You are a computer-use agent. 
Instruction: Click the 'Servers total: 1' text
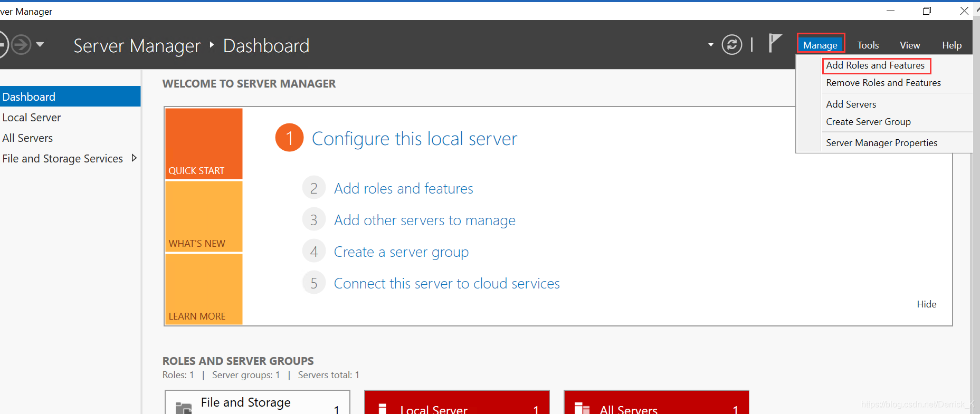coord(329,375)
